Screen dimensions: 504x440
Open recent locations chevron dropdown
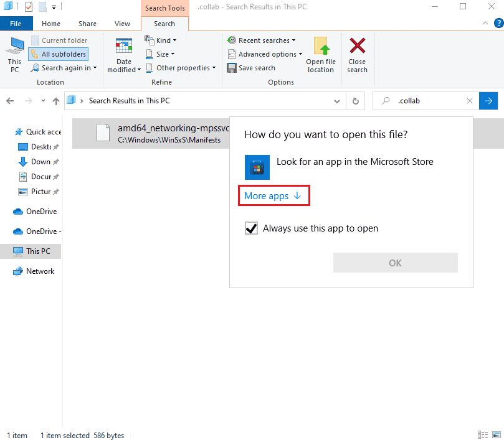[x=43, y=101]
